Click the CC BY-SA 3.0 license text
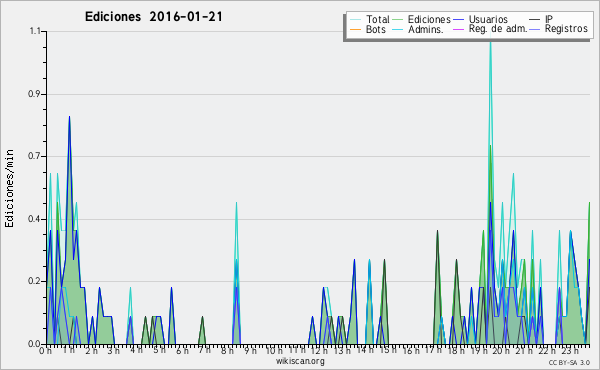The height and width of the screenshot is (370, 600). [569, 362]
